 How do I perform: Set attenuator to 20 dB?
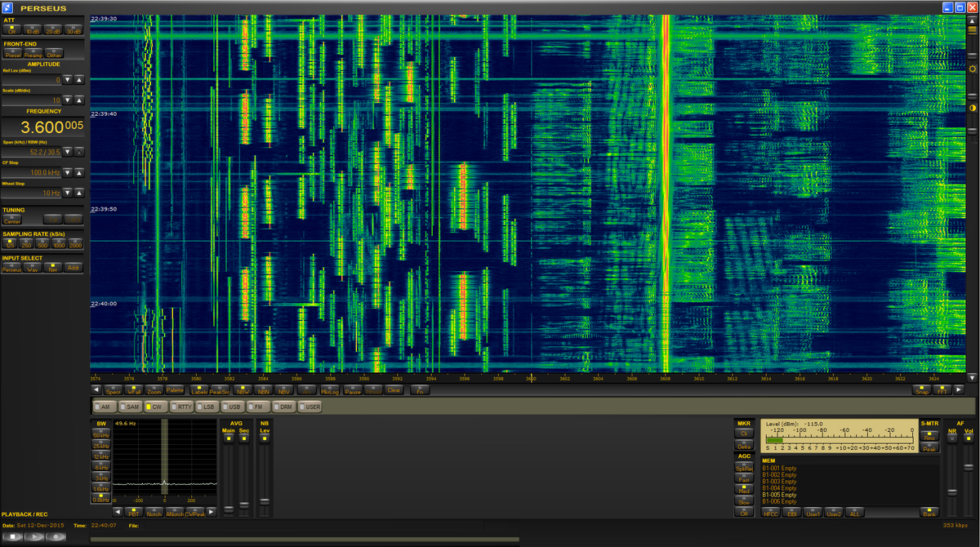(x=53, y=29)
